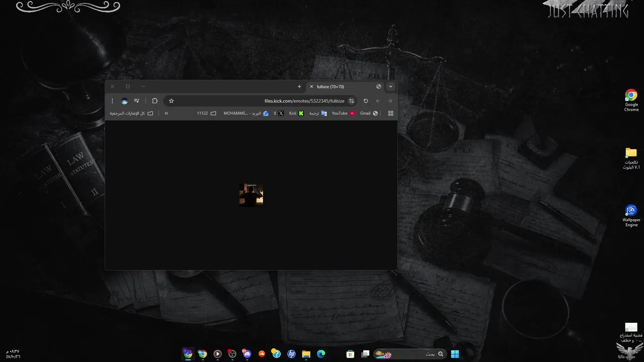Open the البريد - MOHAMME... mail bookmark
The height and width of the screenshot is (362, 644).
point(246,114)
